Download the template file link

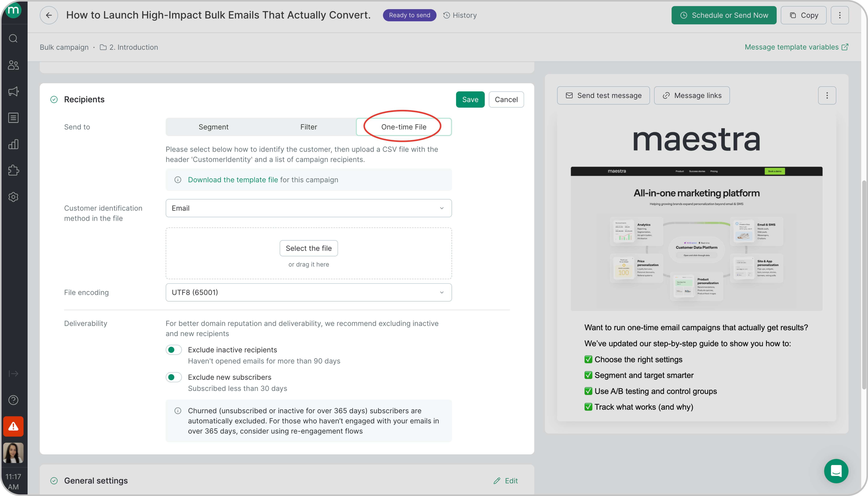coord(233,180)
